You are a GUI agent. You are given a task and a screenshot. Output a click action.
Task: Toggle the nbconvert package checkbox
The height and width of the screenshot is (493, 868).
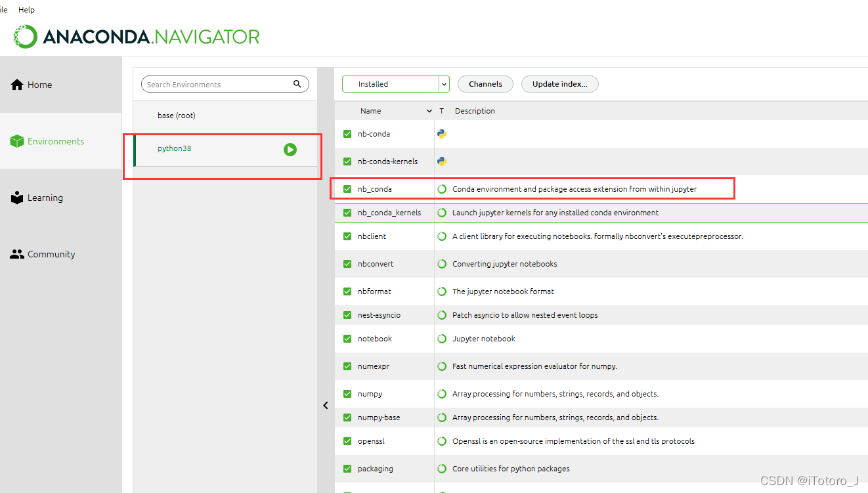[x=347, y=264]
